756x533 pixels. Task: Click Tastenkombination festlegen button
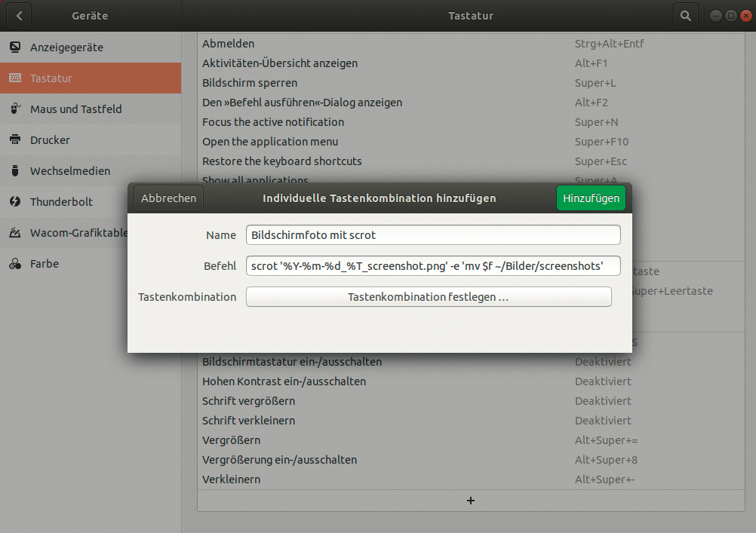point(429,297)
